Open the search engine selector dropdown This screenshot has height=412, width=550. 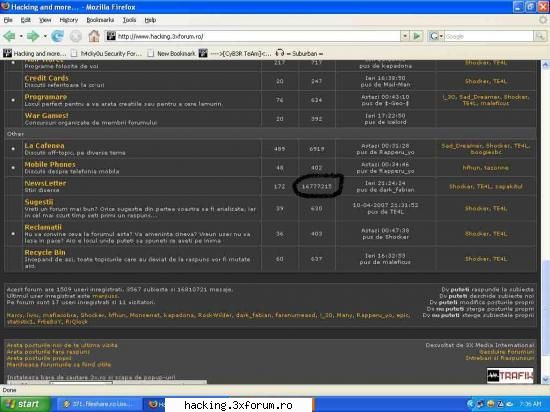[x=436, y=36]
